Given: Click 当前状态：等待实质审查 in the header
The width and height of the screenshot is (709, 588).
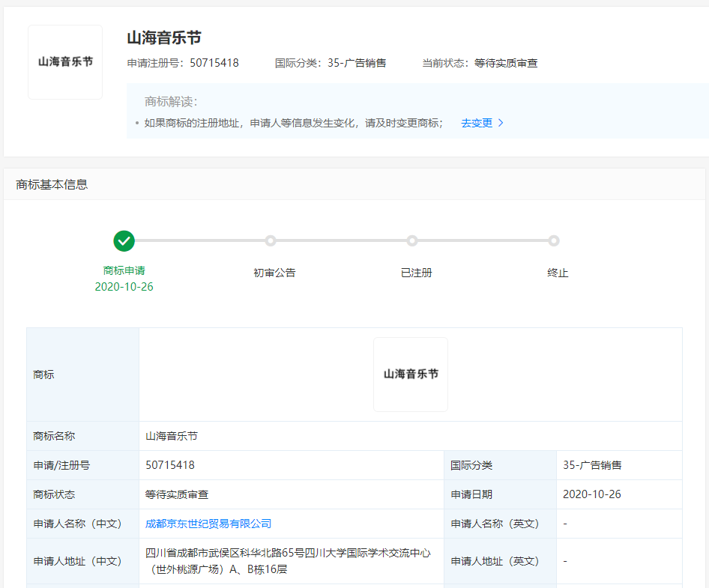Looking at the screenshot, I should click(x=480, y=63).
